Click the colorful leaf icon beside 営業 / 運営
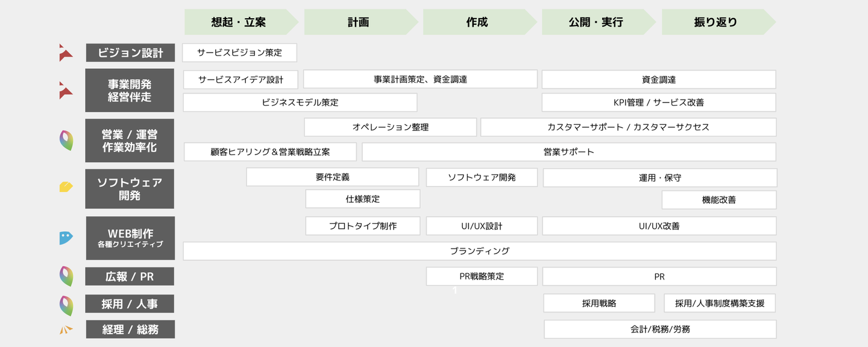Viewport: 868px width, 347px height. (x=66, y=141)
